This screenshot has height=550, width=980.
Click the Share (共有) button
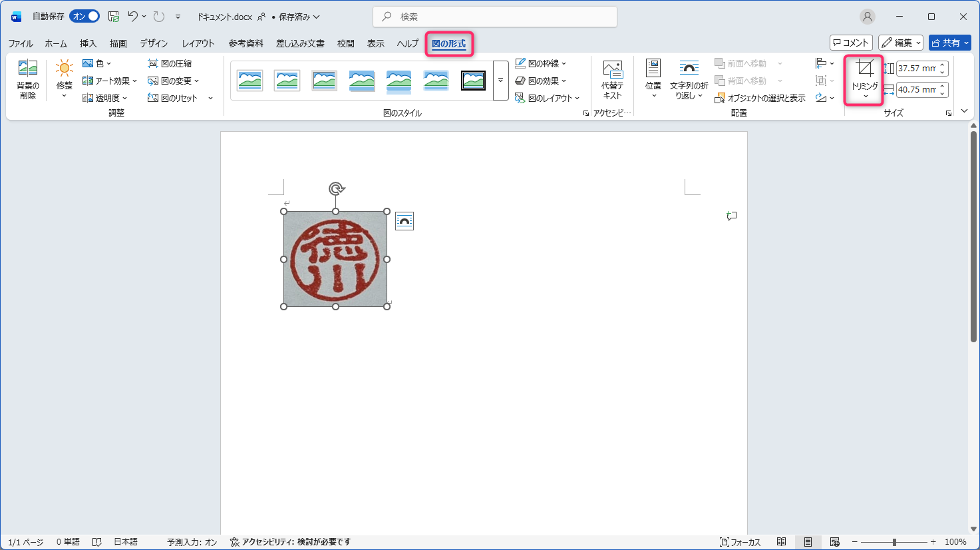pyautogui.click(x=950, y=43)
